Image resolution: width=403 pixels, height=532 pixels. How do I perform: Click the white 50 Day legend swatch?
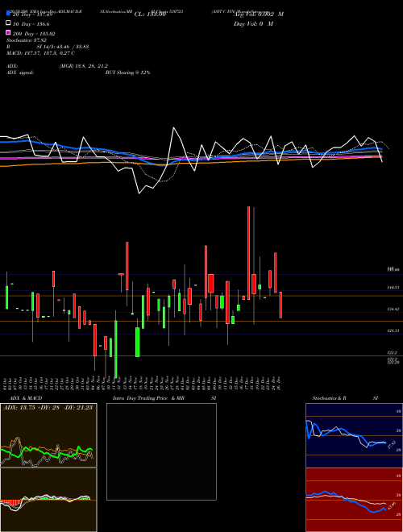8,23
